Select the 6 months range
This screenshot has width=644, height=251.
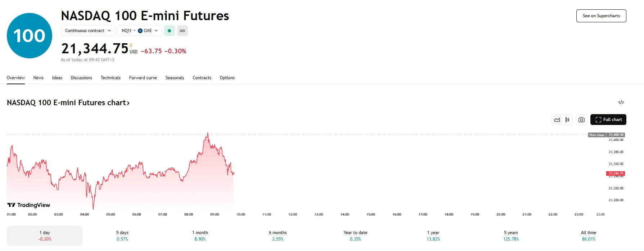(x=278, y=236)
